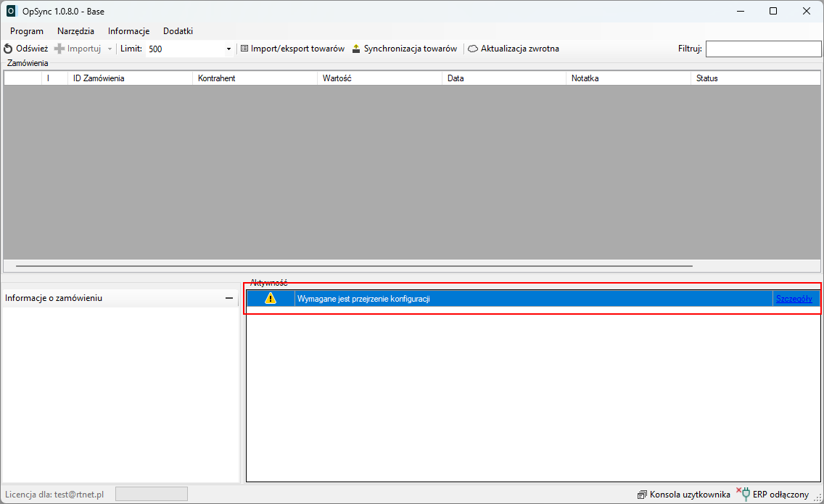Image resolution: width=824 pixels, height=504 pixels.
Task: Click the Odśwież refresh icon
Action: pyautogui.click(x=8, y=49)
